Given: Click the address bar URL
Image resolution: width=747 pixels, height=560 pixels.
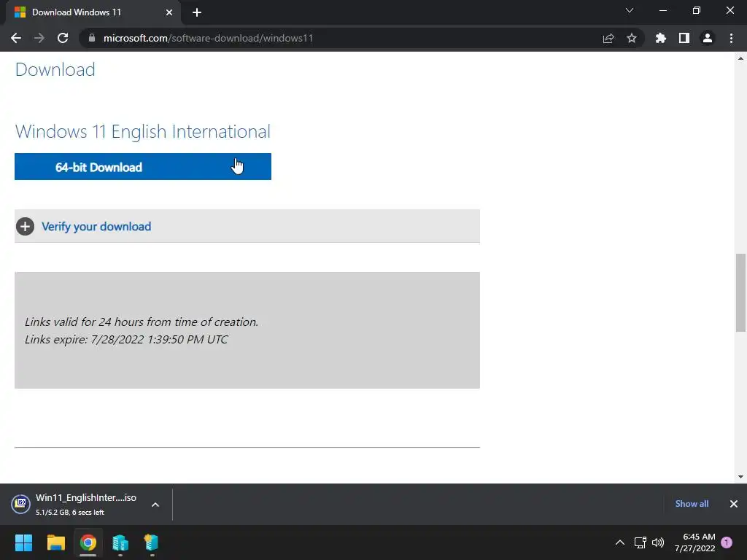Looking at the screenshot, I should 208,38.
